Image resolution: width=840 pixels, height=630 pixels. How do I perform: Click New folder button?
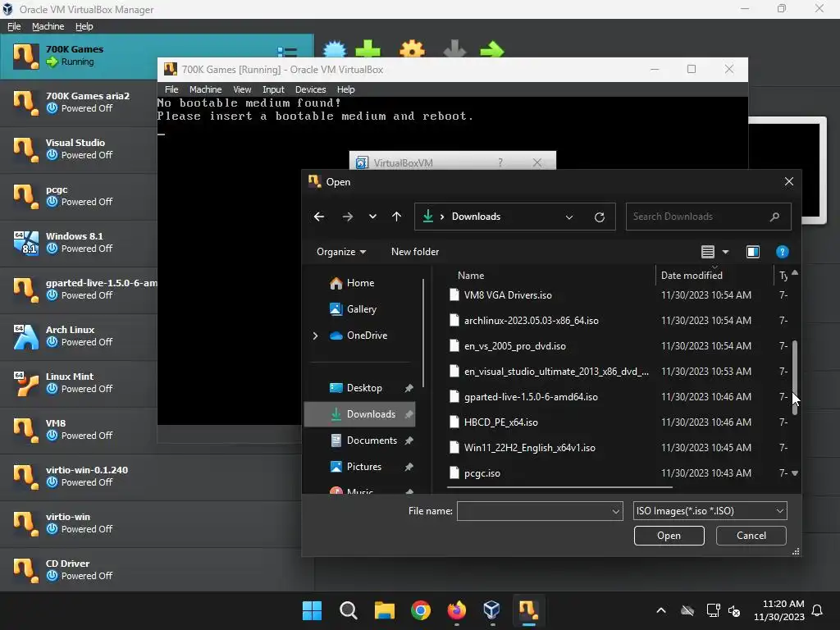[x=415, y=252]
